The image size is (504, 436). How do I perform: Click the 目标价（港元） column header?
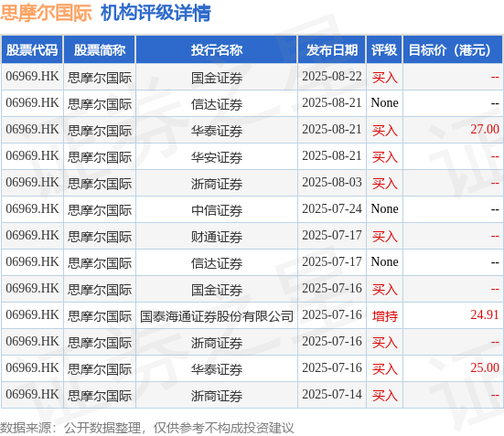click(x=453, y=49)
